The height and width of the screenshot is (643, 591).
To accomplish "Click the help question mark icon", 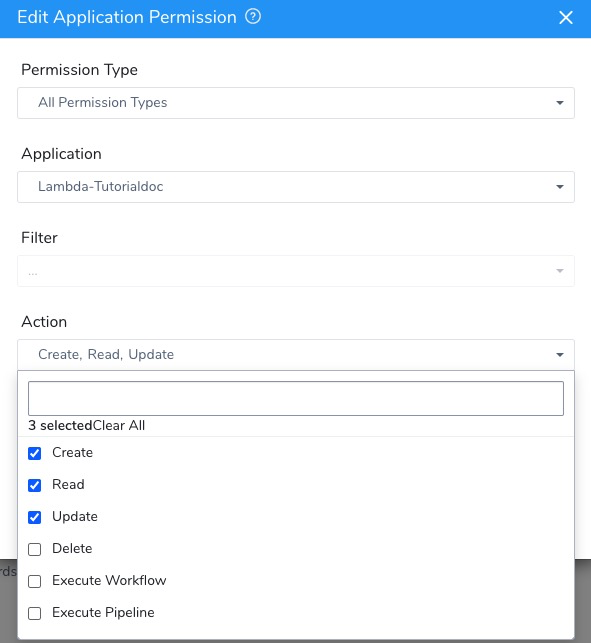I will click(x=253, y=17).
